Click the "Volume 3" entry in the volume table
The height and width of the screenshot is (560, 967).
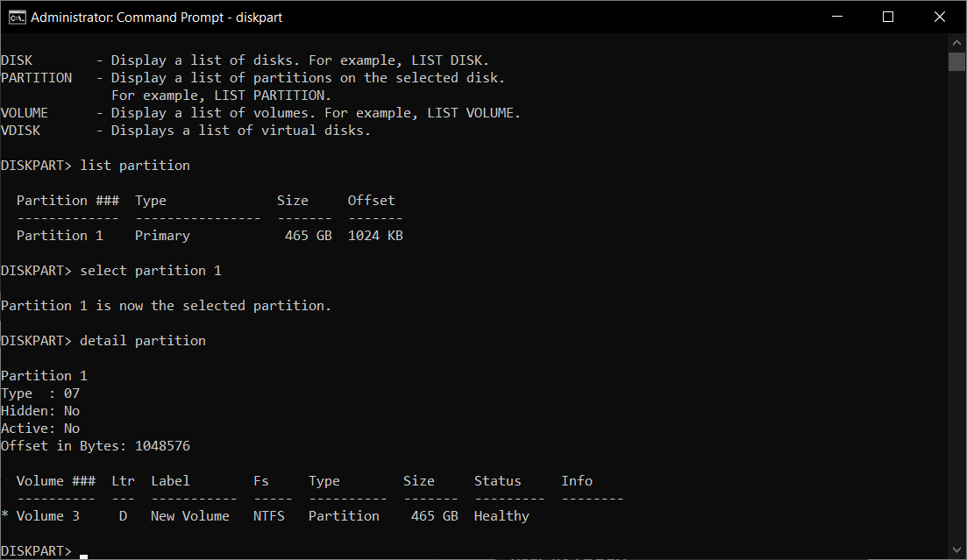click(x=48, y=516)
